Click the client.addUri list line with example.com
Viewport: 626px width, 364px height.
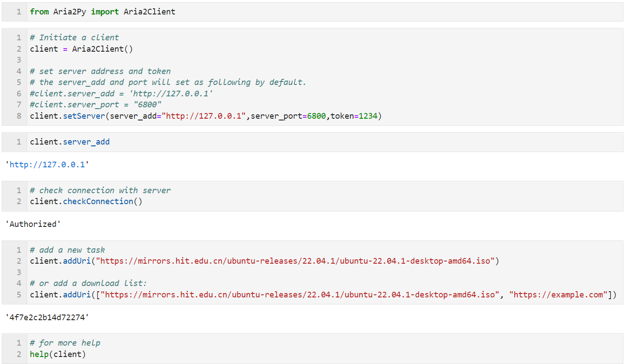323,295
